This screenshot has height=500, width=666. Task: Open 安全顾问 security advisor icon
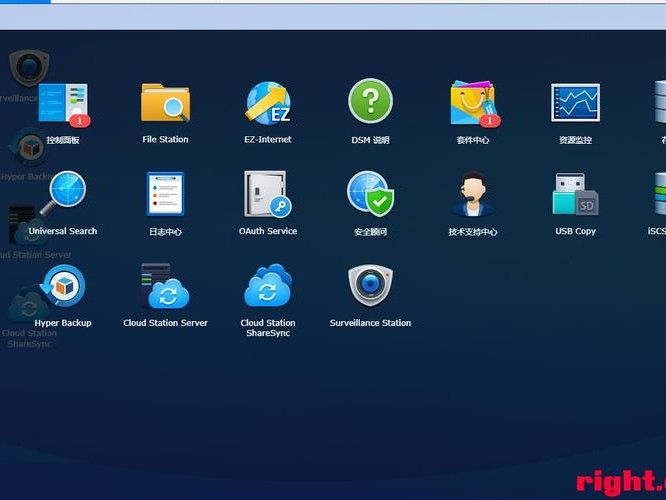click(370, 194)
